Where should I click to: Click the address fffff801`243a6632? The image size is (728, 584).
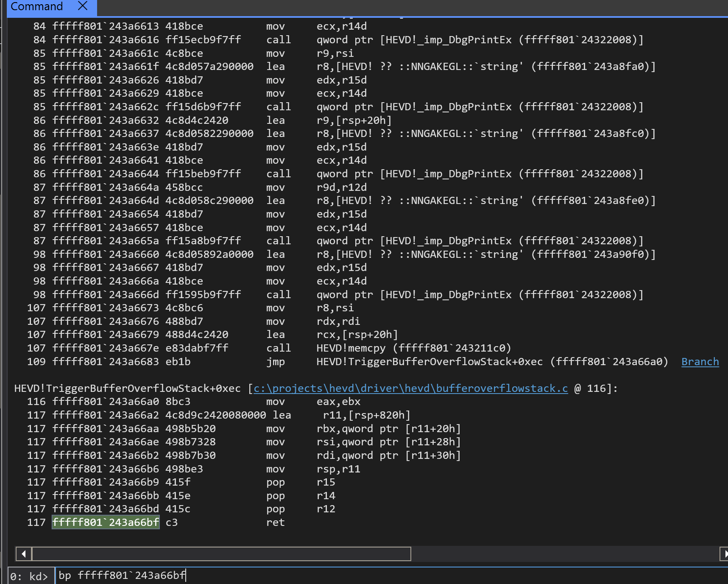(106, 120)
